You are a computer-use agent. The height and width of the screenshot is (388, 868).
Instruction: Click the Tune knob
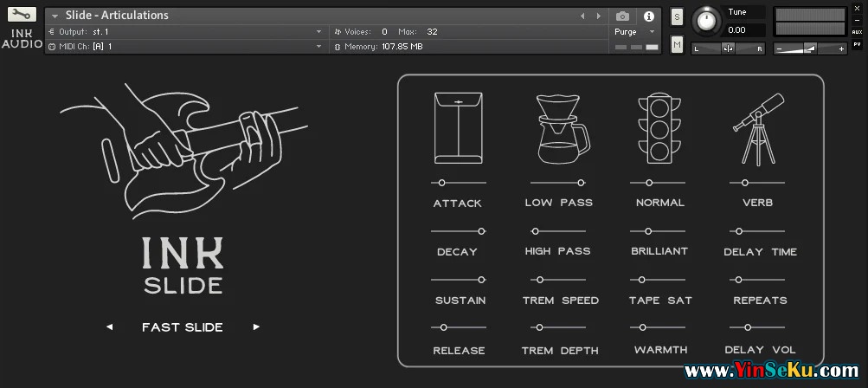pos(707,20)
